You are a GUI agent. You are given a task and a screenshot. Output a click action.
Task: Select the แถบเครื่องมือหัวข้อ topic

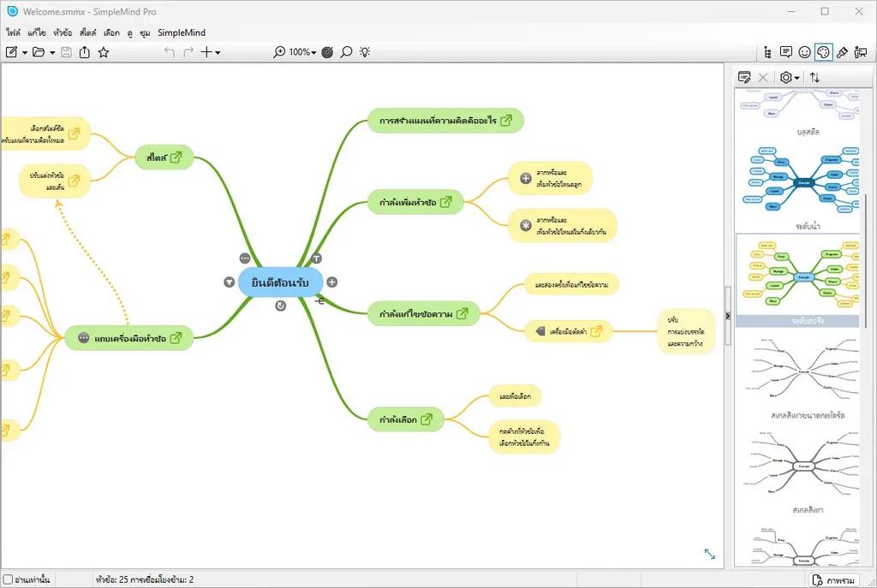(x=129, y=337)
